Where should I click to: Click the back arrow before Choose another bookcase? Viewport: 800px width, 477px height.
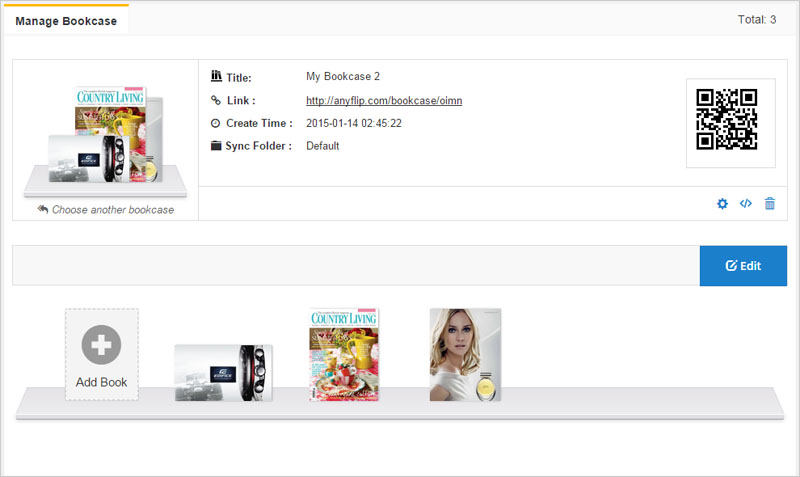click(x=43, y=210)
